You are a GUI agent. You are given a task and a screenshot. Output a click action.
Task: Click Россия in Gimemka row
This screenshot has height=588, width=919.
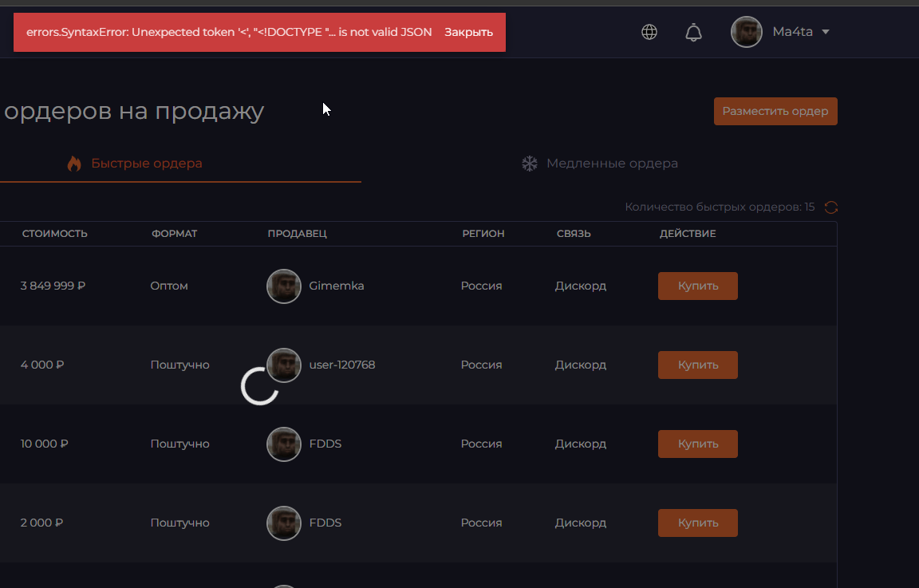coord(481,286)
